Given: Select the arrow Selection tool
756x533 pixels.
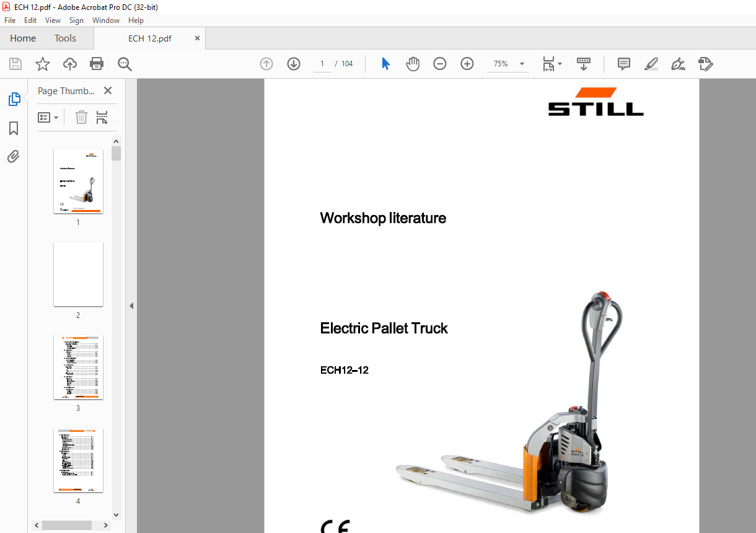Looking at the screenshot, I should (x=385, y=64).
